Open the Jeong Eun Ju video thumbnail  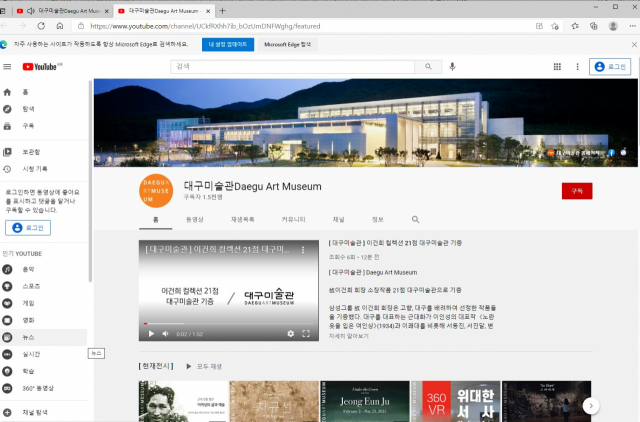(365, 402)
